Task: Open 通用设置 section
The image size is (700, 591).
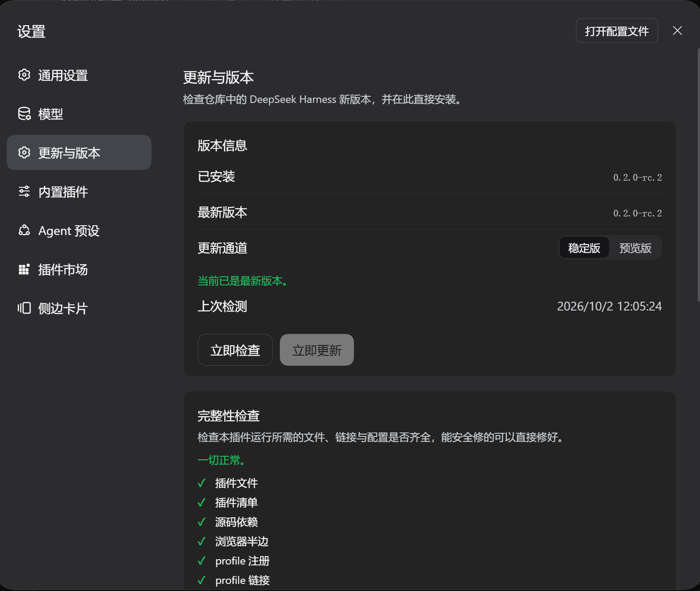Action: tap(79, 75)
